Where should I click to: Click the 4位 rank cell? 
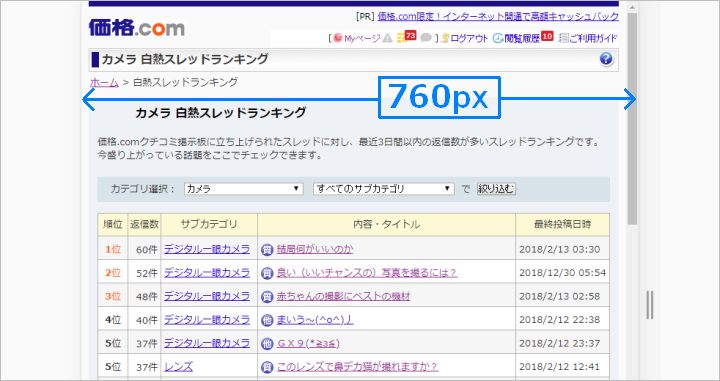113,320
